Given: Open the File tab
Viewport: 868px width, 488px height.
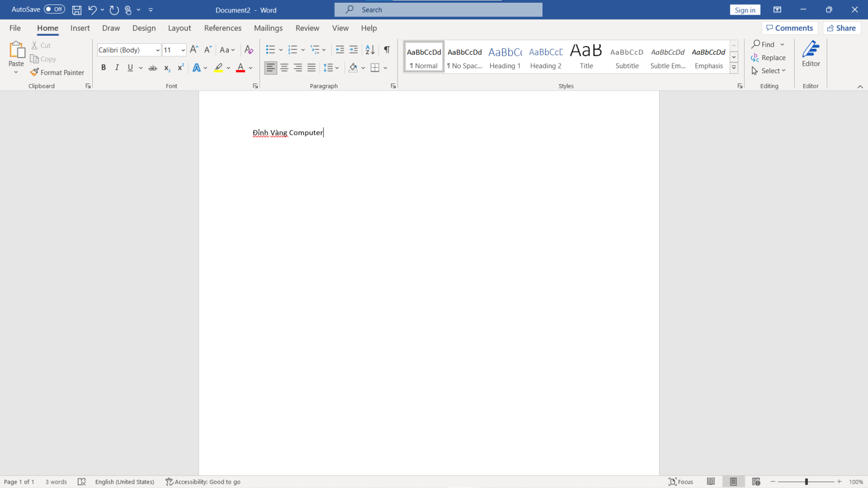Looking at the screenshot, I should click(15, 28).
